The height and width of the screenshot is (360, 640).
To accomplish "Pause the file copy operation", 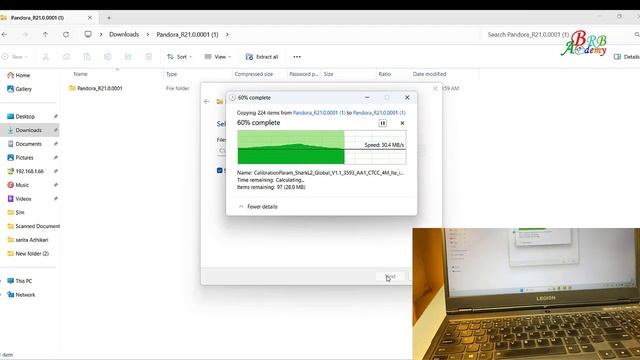I will (382, 123).
